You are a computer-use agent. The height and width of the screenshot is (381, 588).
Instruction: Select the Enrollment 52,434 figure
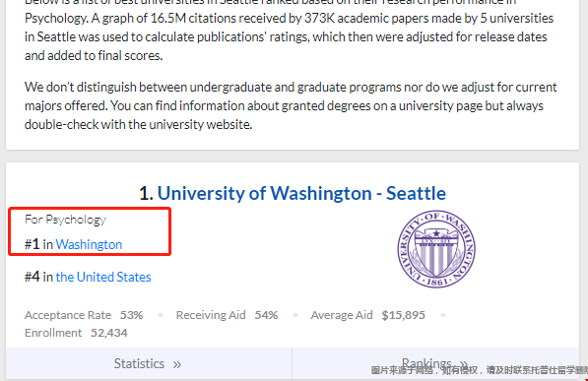[109, 333]
